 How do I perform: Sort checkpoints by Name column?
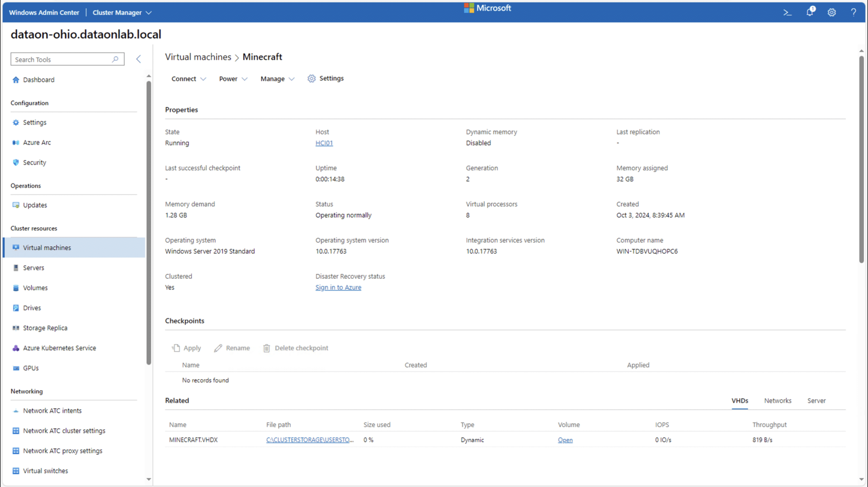191,365
